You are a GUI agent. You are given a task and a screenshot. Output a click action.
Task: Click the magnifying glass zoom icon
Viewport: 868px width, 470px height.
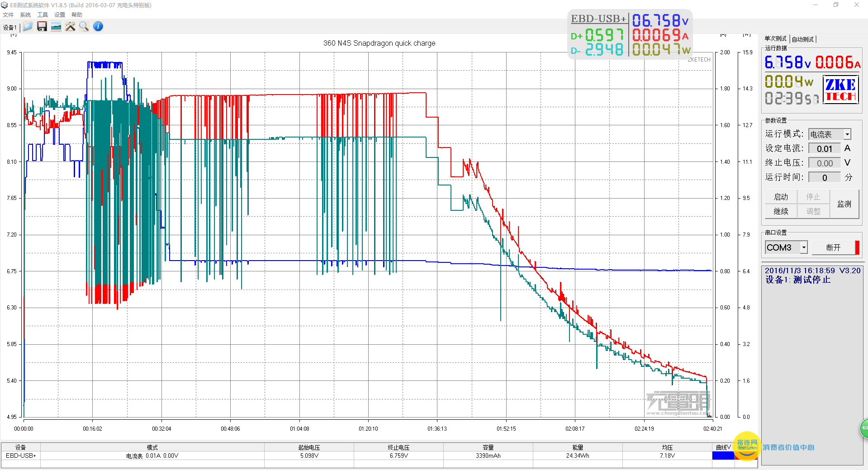pos(84,26)
